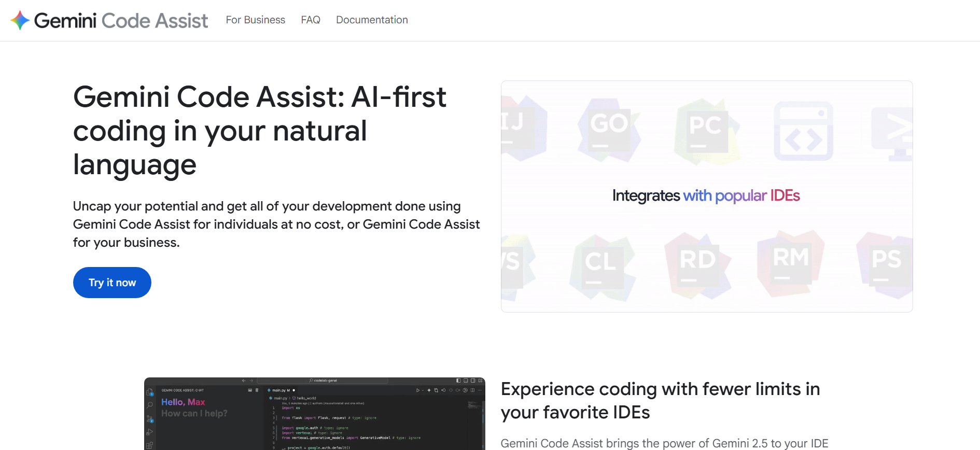Click the Search magnifier icon in VS Code preview sidebar
Image resolution: width=980 pixels, height=450 pixels.
149,405
